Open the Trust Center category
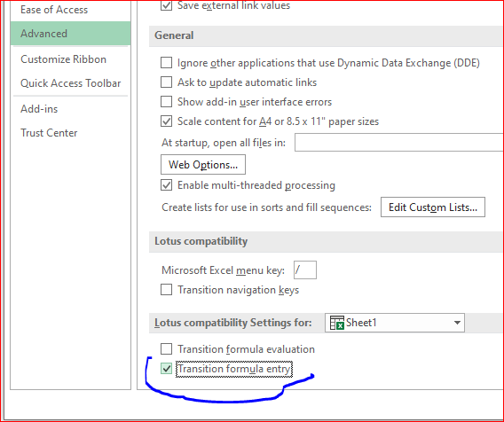The image size is (504, 422). tap(49, 133)
